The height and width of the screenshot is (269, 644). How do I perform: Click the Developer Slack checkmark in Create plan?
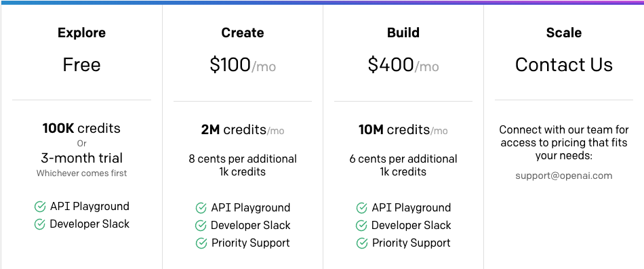pos(201,226)
